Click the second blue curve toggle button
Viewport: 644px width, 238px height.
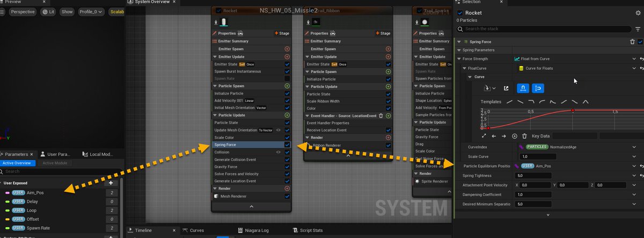pos(537,88)
